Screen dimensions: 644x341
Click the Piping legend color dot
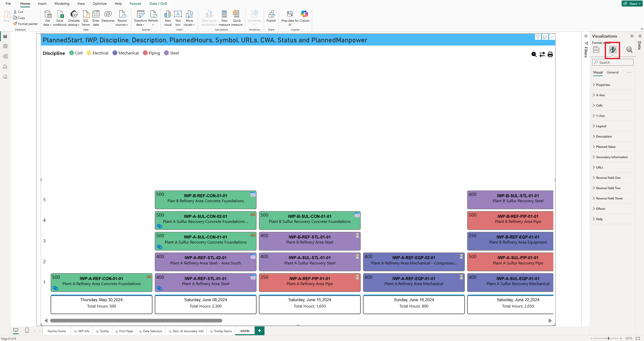[145, 53]
